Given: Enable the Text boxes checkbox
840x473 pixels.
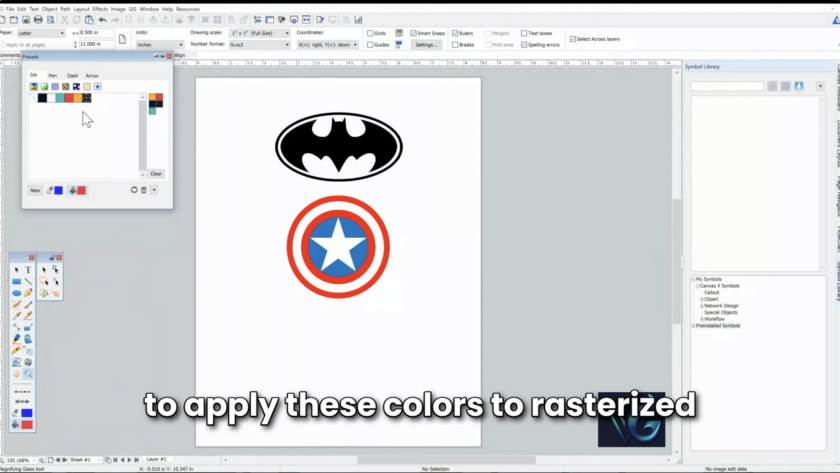Looking at the screenshot, I should [x=524, y=33].
